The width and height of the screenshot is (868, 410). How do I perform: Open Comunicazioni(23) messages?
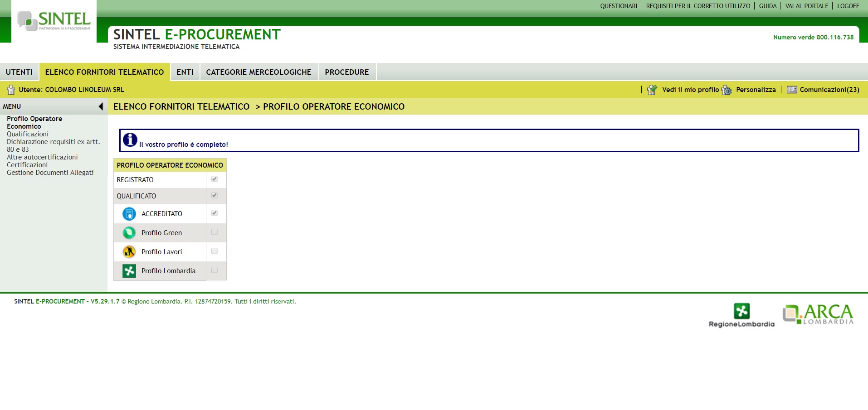[829, 90]
